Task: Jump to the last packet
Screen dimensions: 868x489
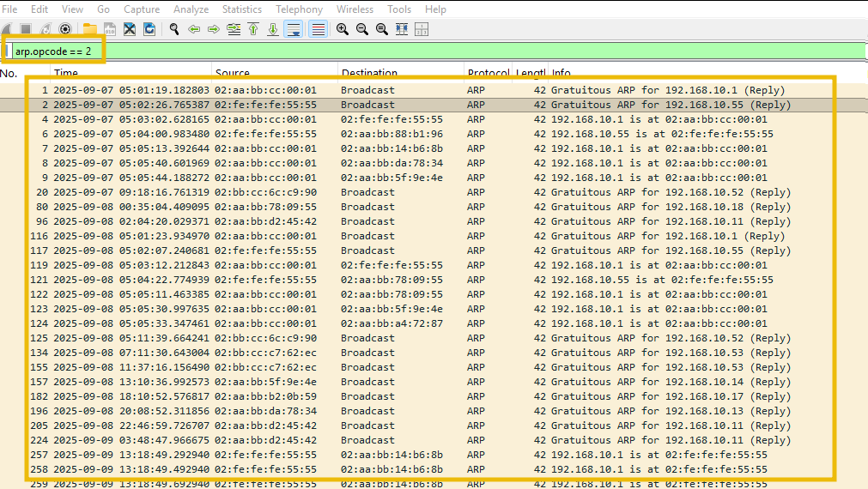Action: tap(273, 29)
